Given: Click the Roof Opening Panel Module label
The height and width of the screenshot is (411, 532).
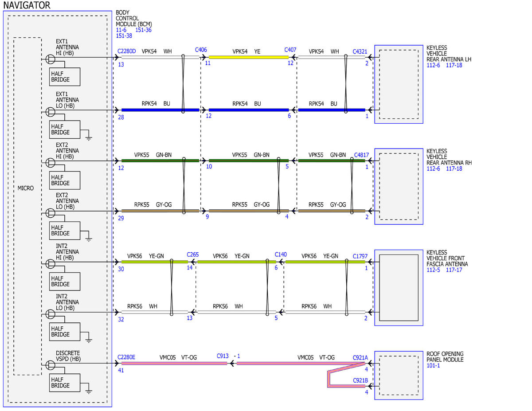Looking at the screenshot, I should 445,356.
